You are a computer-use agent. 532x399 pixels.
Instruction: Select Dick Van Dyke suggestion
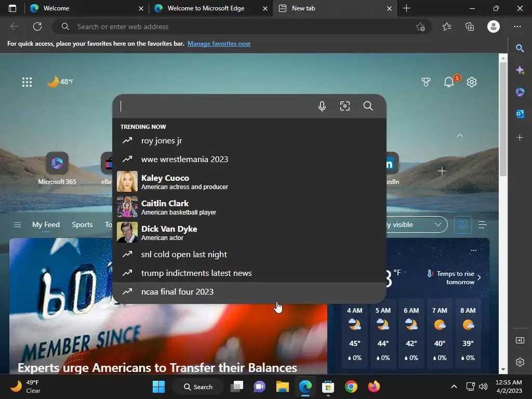pos(249,232)
